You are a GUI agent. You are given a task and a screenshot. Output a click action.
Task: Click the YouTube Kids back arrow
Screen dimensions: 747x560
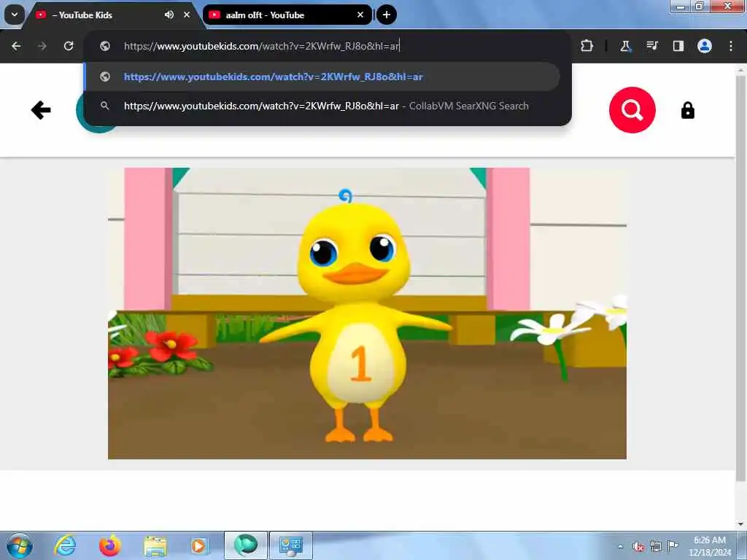tap(41, 110)
